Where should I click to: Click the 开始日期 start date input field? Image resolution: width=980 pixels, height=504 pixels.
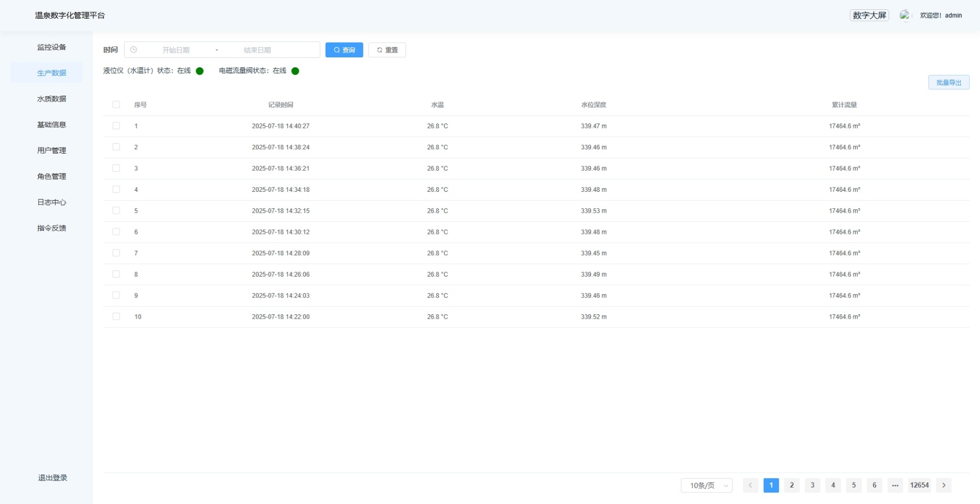pyautogui.click(x=176, y=50)
